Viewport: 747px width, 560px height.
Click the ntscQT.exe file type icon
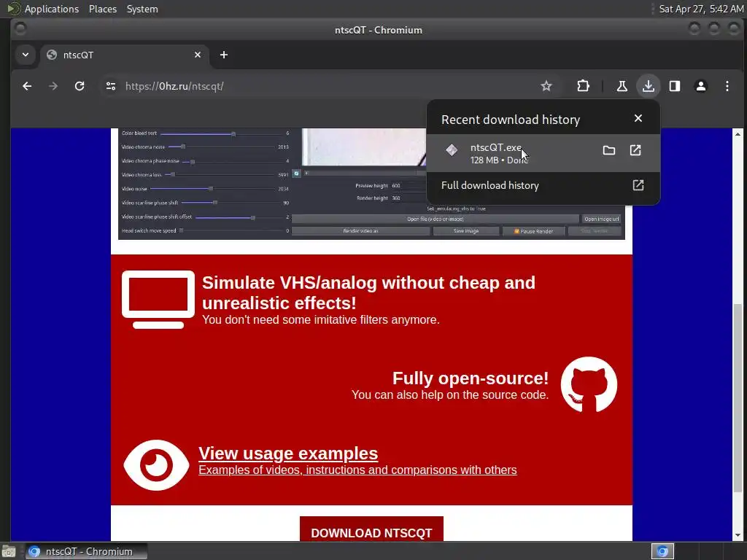pyautogui.click(x=452, y=150)
